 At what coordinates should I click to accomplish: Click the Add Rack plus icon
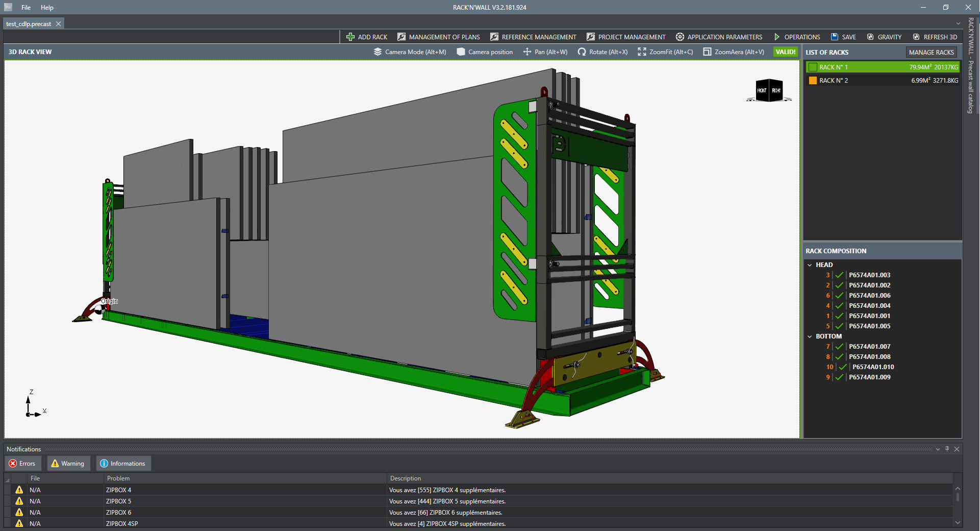pos(350,37)
